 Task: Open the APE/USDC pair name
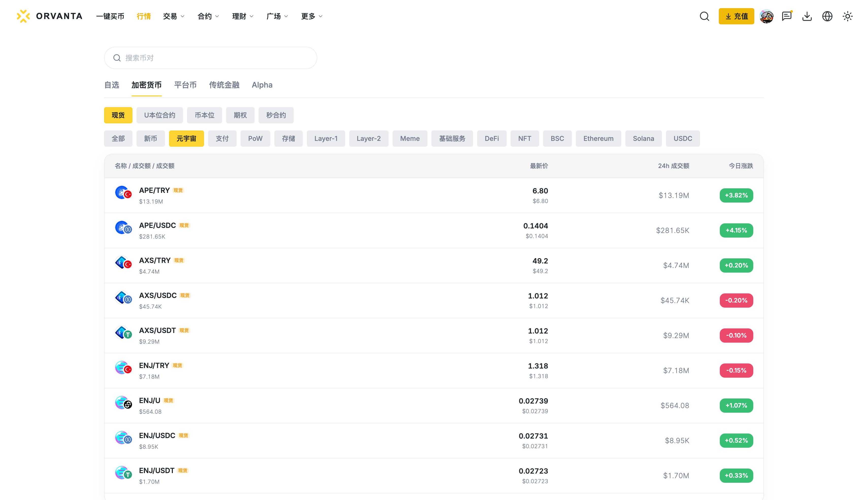pos(157,225)
